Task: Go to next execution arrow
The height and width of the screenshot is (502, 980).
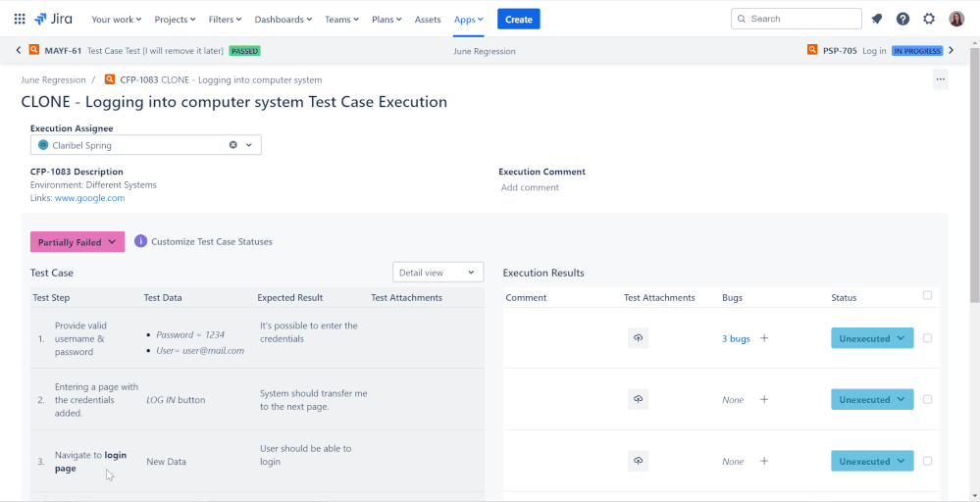Action: [952, 51]
